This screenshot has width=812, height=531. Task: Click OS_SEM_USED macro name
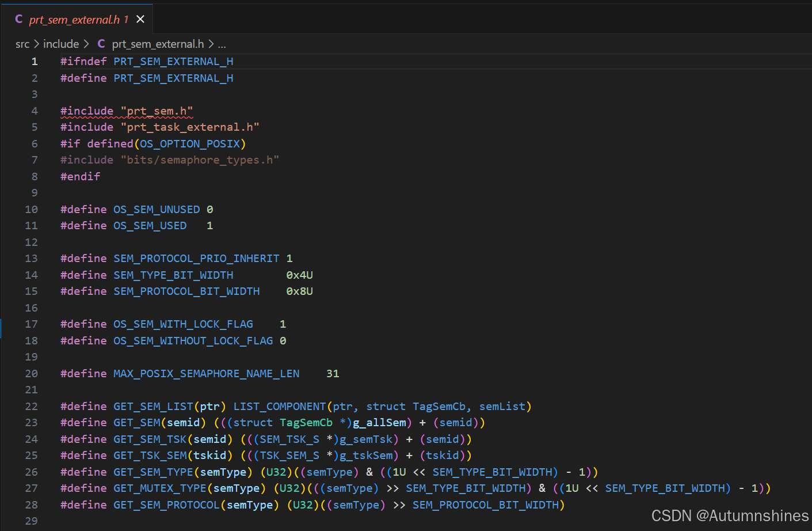150,226
